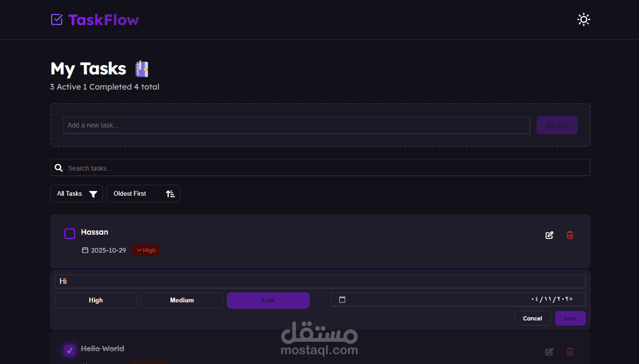Save the edited task
The width and height of the screenshot is (639, 364).
pyautogui.click(x=570, y=318)
